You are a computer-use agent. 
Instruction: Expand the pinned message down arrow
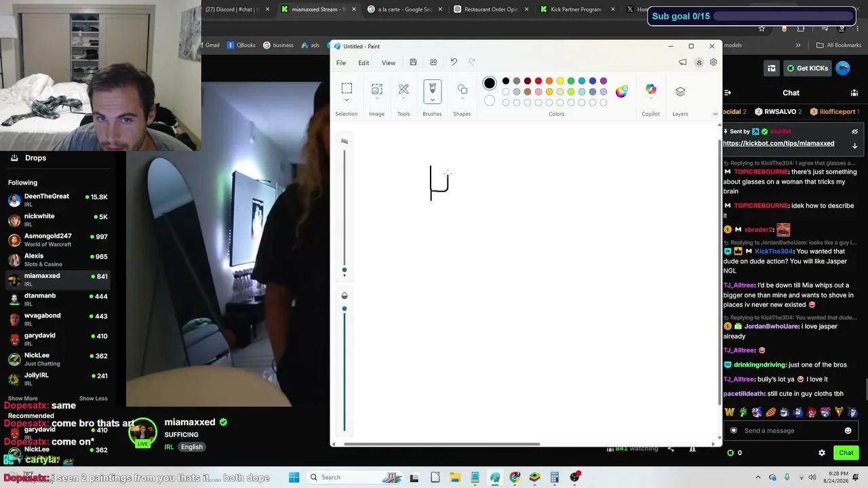point(854,146)
